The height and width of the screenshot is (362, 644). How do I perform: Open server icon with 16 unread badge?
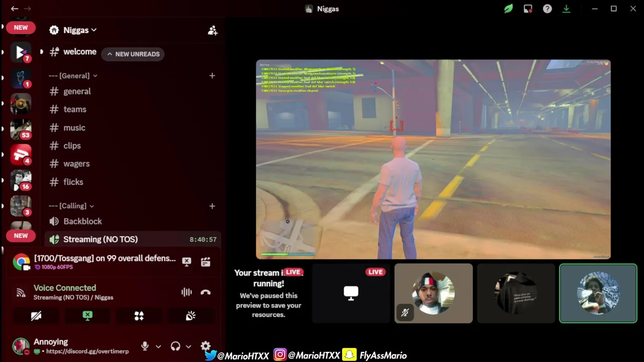click(21, 180)
